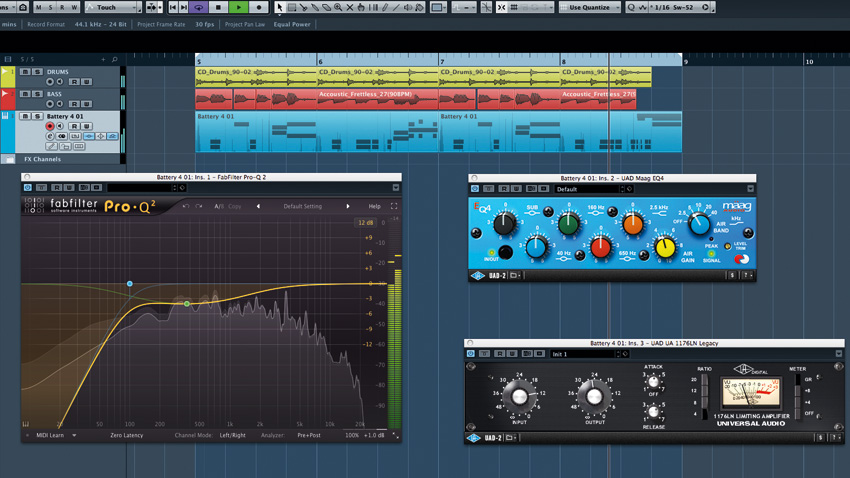850x478 pixels.
Task: Open the 12 dB display range dropdown
Action: pos(366,223)
